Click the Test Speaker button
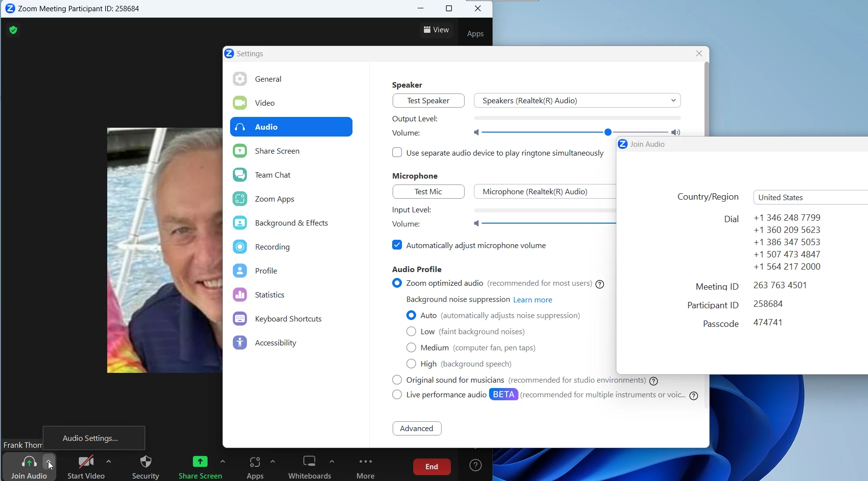 [428, 101]
